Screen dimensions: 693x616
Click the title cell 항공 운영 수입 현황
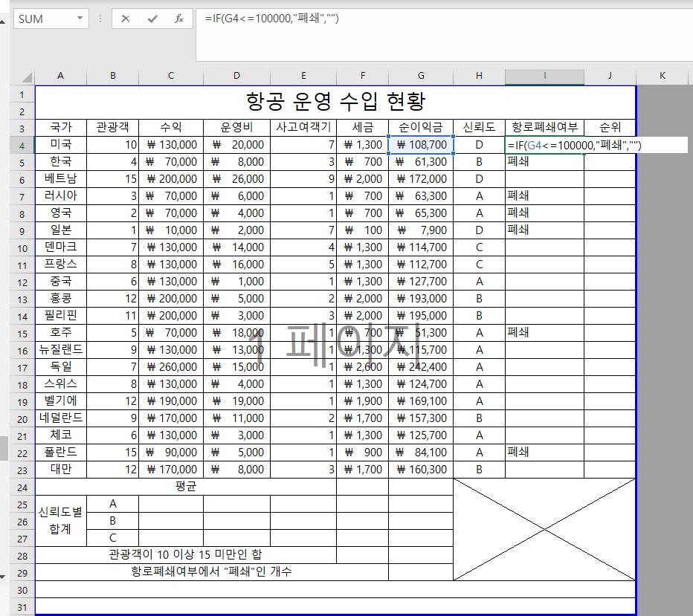point(335,102)
